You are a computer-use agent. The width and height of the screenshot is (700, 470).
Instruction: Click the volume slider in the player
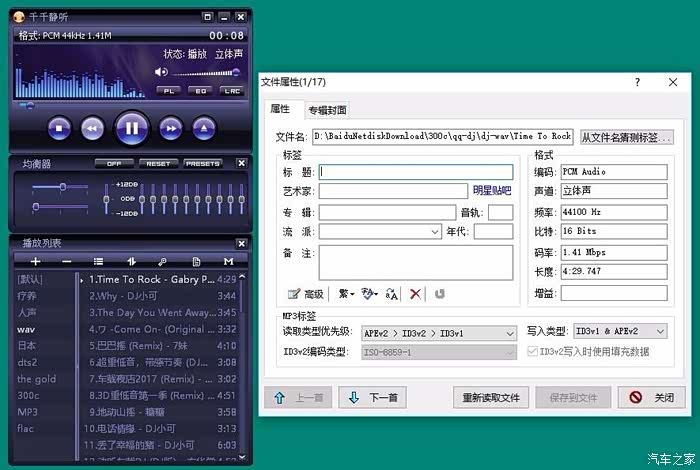(205, 73)
